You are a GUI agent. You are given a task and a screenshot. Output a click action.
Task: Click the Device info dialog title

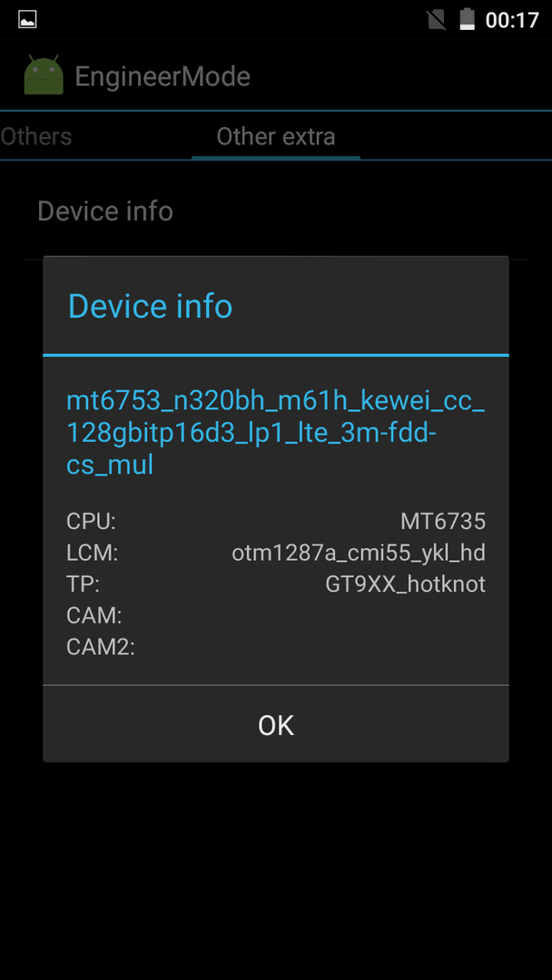[150, 307]
